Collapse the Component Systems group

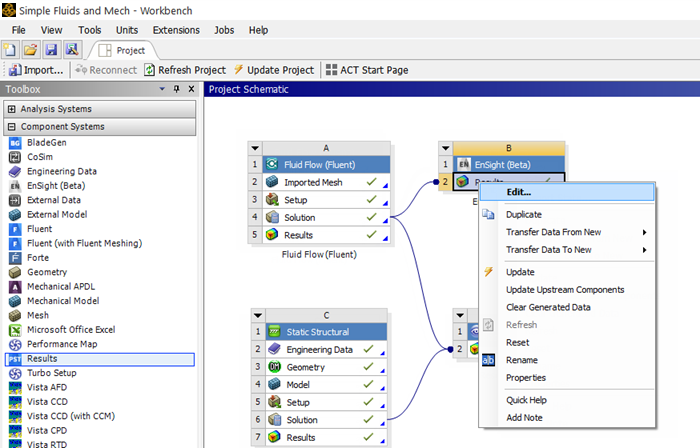12,127
